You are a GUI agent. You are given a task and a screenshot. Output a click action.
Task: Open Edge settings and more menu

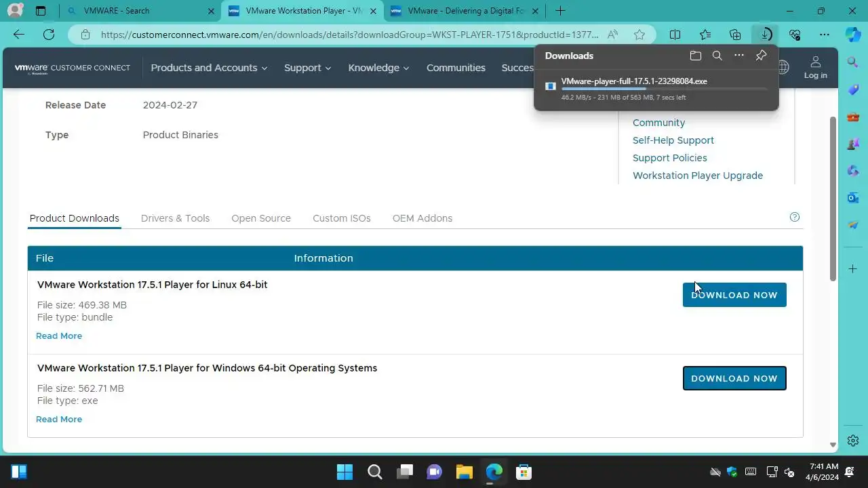825,35
